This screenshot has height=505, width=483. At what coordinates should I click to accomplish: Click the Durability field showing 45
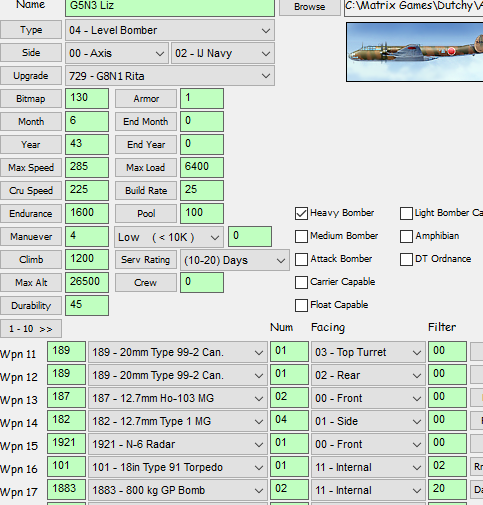pyautogui.click(x=87, y=305)
